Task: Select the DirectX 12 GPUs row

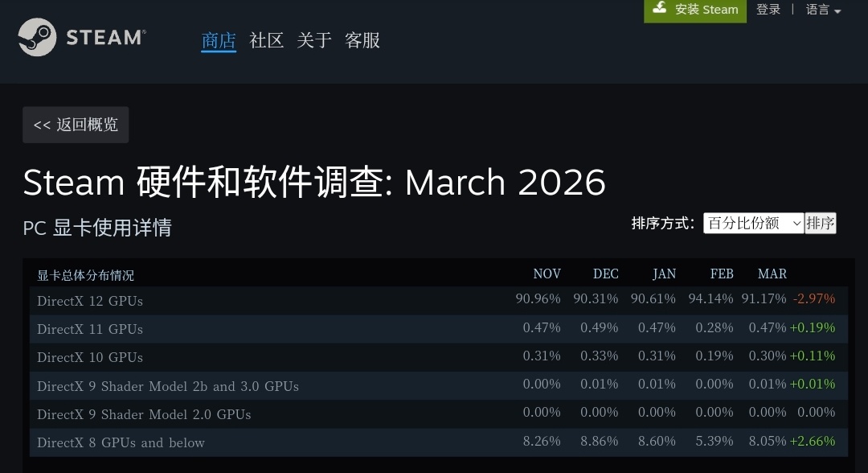Action: coord(90,301)
